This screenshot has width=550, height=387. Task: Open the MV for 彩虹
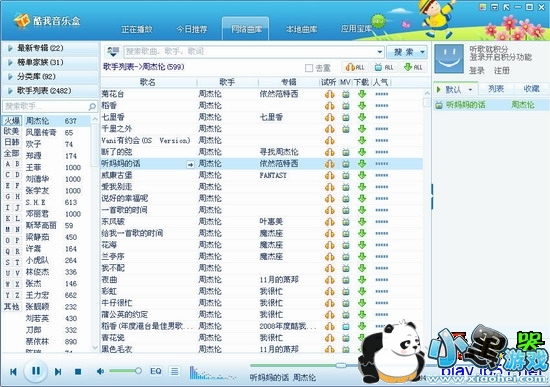coord(346,291)
